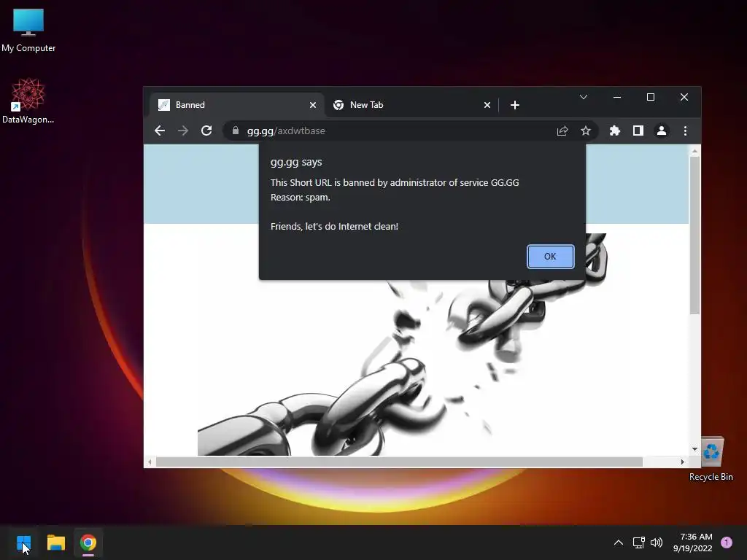Open the tab search chevron dropdown
The height and width of the screenshot is (560, 747).
pos(583,97)
